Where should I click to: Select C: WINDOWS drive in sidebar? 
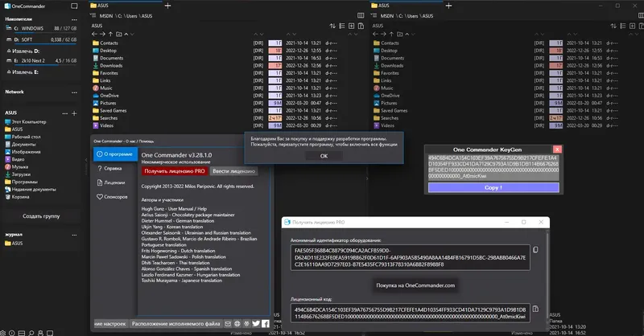(x=41, y=28)
